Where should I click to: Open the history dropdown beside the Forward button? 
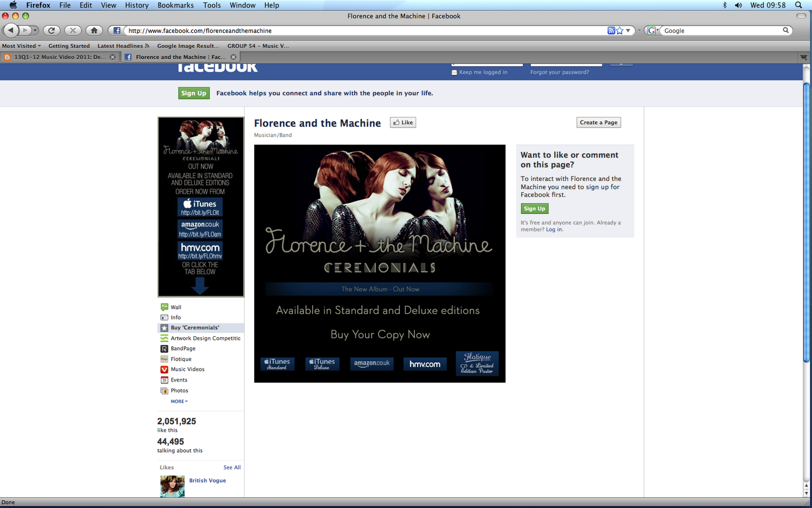(35, 30)
